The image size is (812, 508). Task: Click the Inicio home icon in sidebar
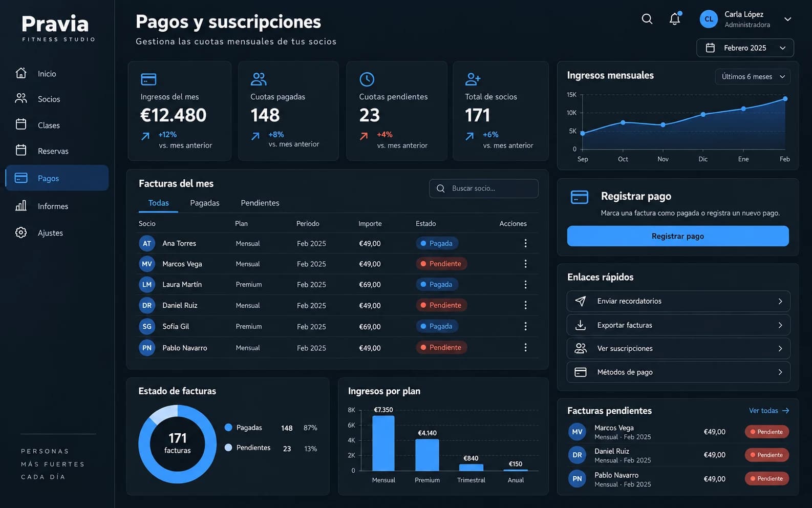point(21,73)
